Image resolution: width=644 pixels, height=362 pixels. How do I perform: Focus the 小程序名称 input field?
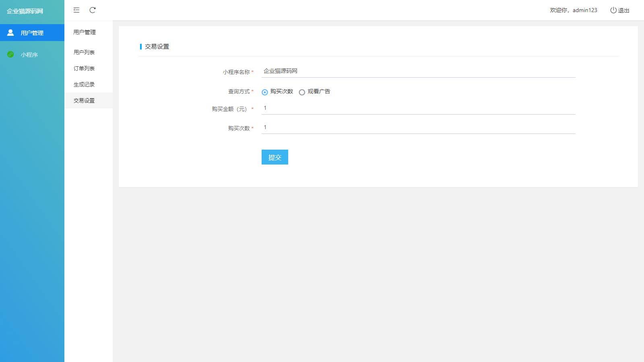(418, 71)
